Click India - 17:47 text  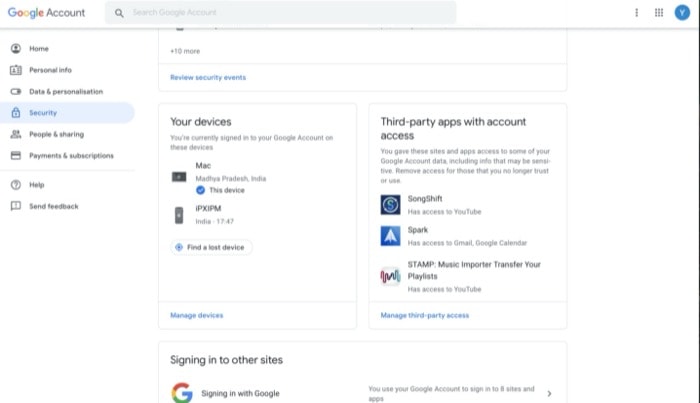click(x=214, y=221)
